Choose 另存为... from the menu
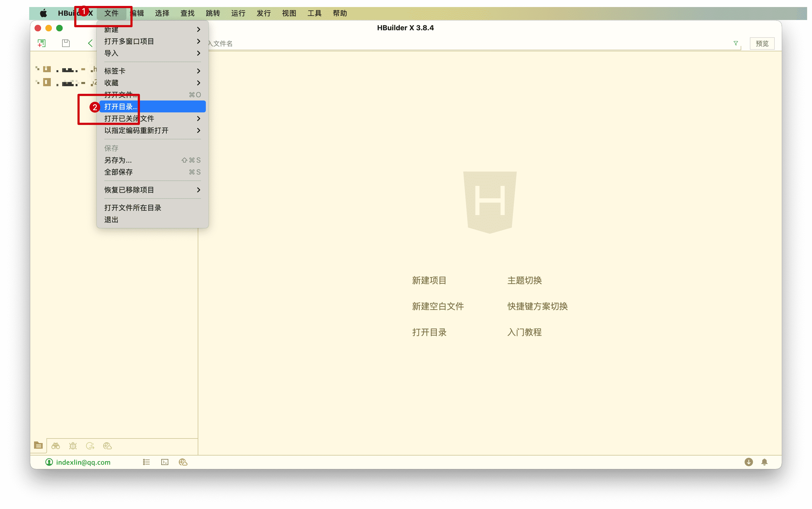Screen dimensions: 812x509 click(152, 160)
